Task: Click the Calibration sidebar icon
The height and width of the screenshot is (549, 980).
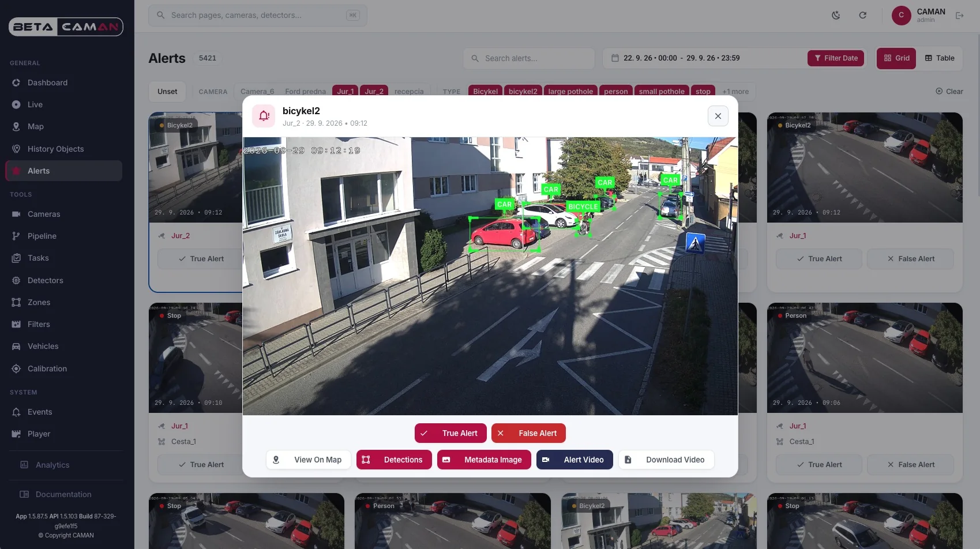Action: point(16,369)
